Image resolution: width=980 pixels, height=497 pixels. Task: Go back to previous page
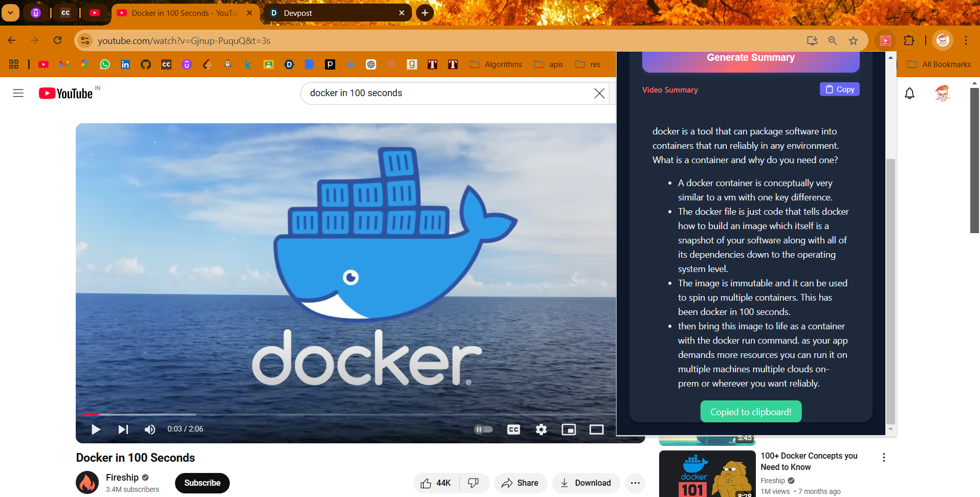[12, 40]
